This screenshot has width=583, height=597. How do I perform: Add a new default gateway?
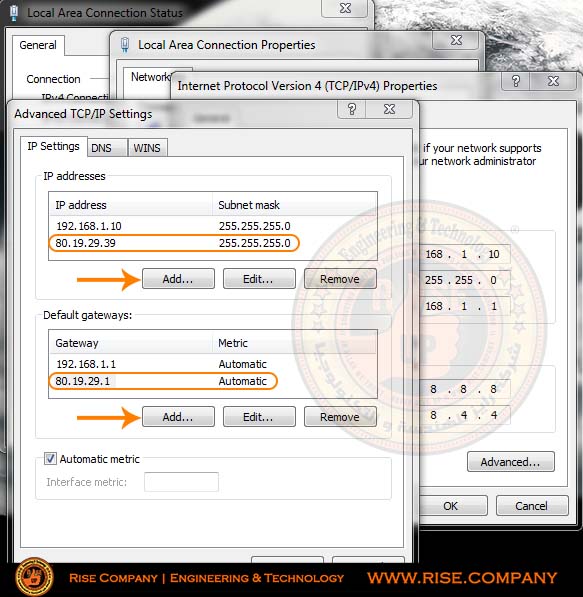[x=178, y=417]
